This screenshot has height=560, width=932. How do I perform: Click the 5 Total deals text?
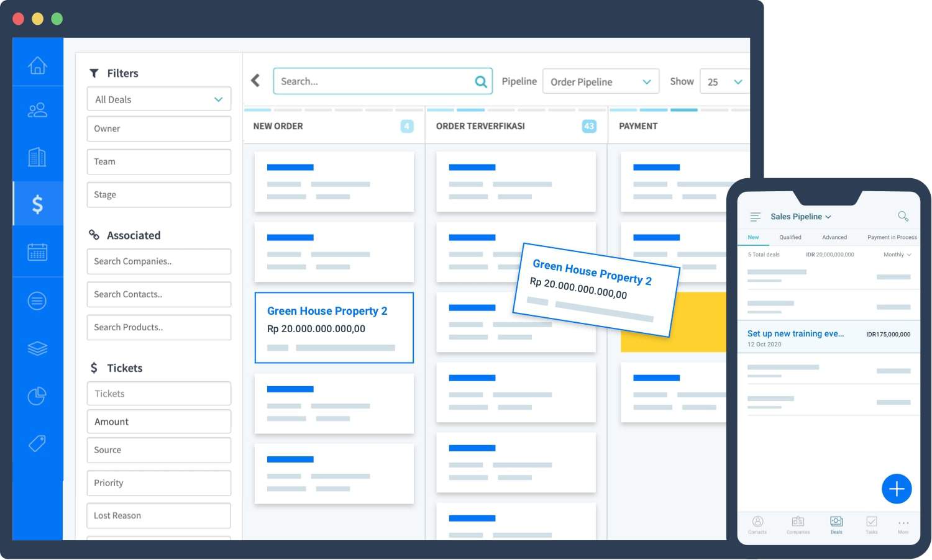coord(764,255)
